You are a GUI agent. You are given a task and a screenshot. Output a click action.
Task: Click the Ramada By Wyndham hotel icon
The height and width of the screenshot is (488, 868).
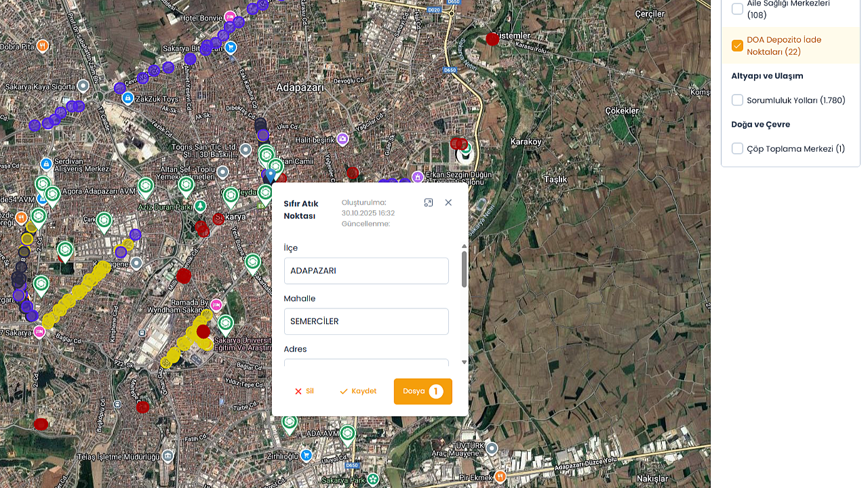[216, 305]
